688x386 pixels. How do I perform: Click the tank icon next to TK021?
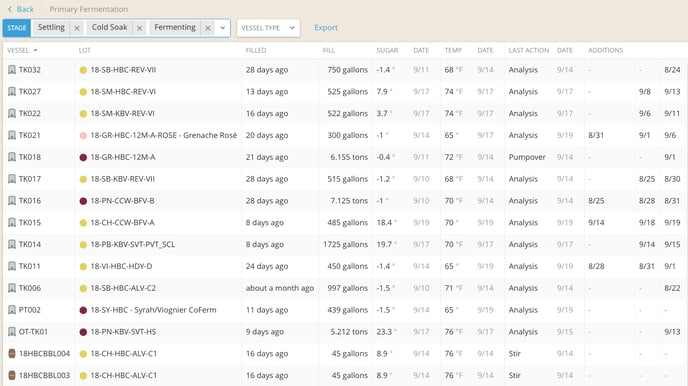12,135
